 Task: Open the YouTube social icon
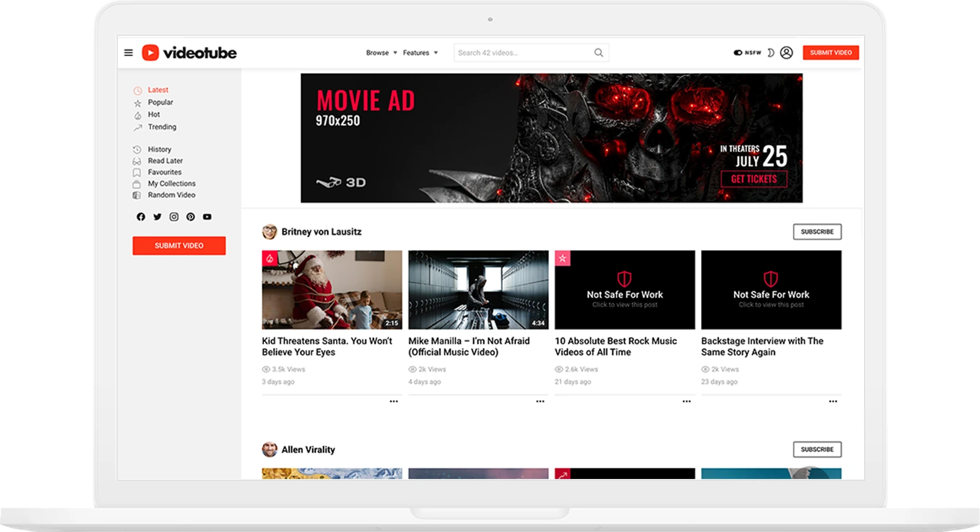point(207,217)
